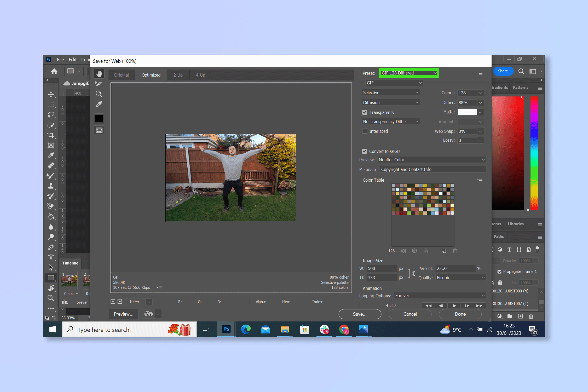
Task: Create a new color swatch in the Color Table
Action: (444, 251)
